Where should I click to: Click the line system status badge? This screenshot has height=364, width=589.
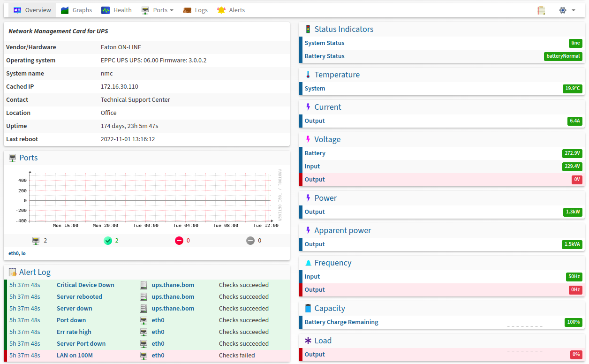[x=575, y=43]
